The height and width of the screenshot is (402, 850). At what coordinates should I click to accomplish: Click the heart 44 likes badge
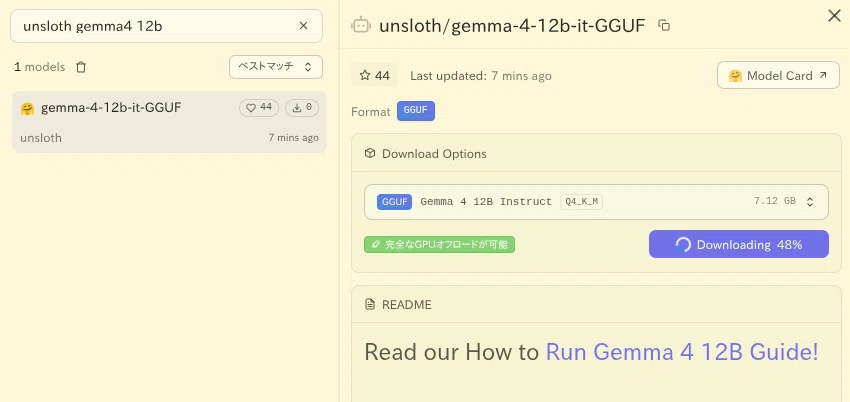click(x=259, y=108)
